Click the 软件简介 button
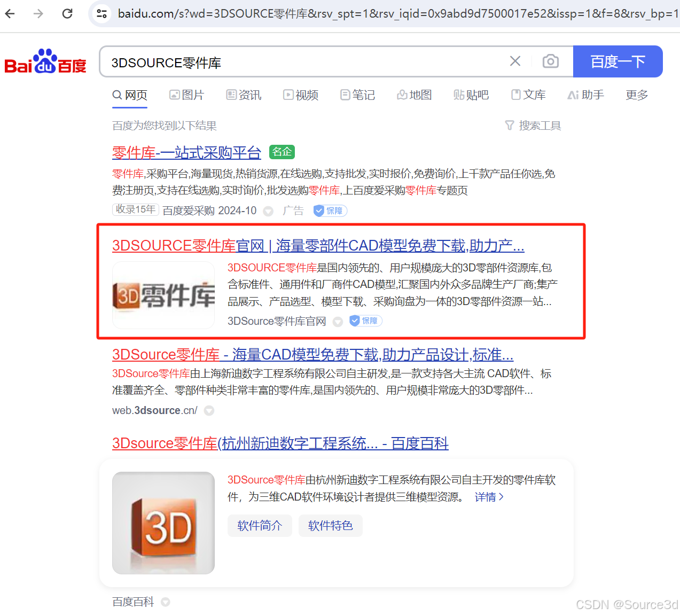 (x=260, y=526)
